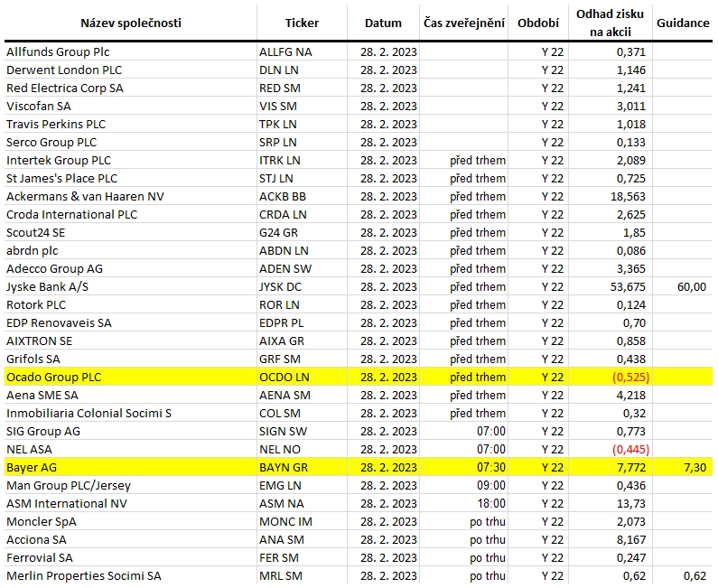
Task: Click the 'Čas zveřejnění' column header
Action: 464,23
